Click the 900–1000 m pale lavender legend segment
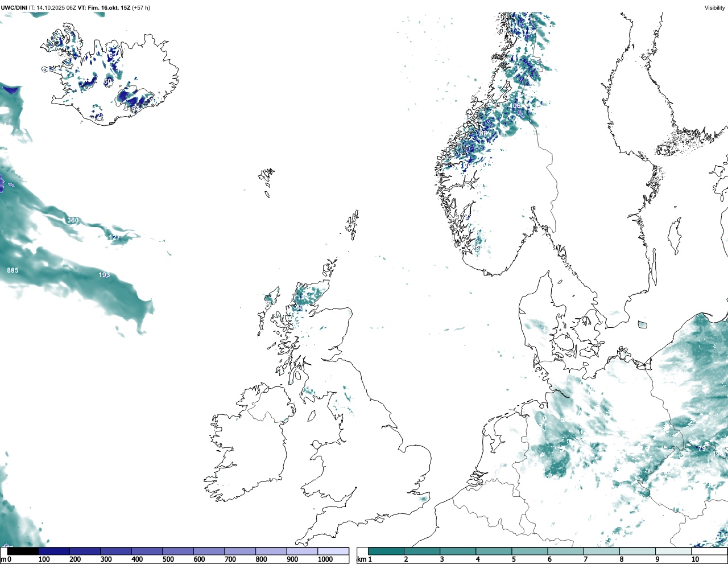 pyautogui.click(x=302, y=551)
